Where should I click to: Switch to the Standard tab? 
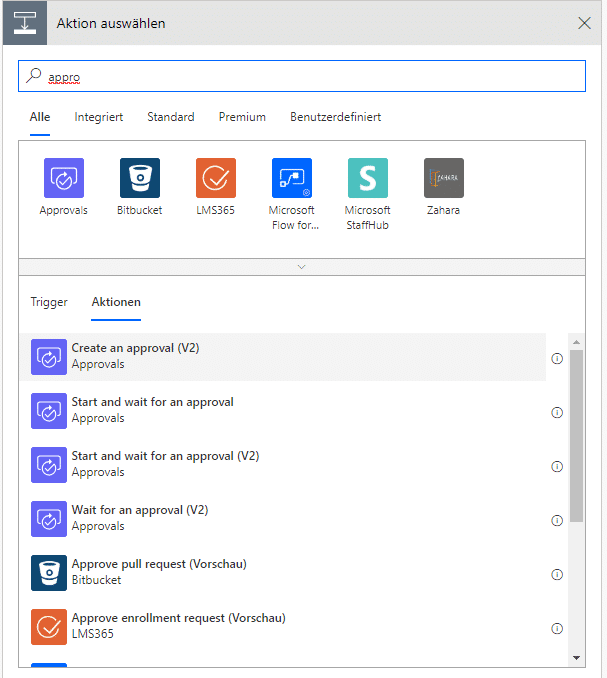[171, 117]
